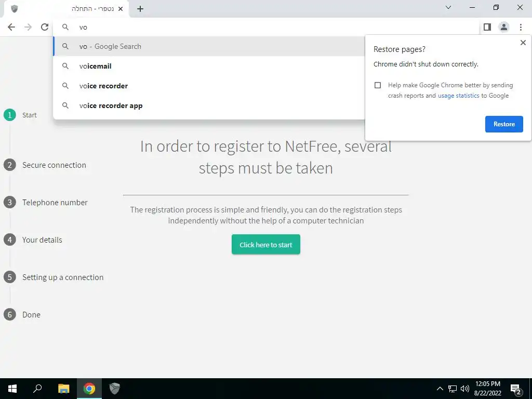Show hidden system tray icons
Viewport: 532px width, 399px height.
click(440, 389)
